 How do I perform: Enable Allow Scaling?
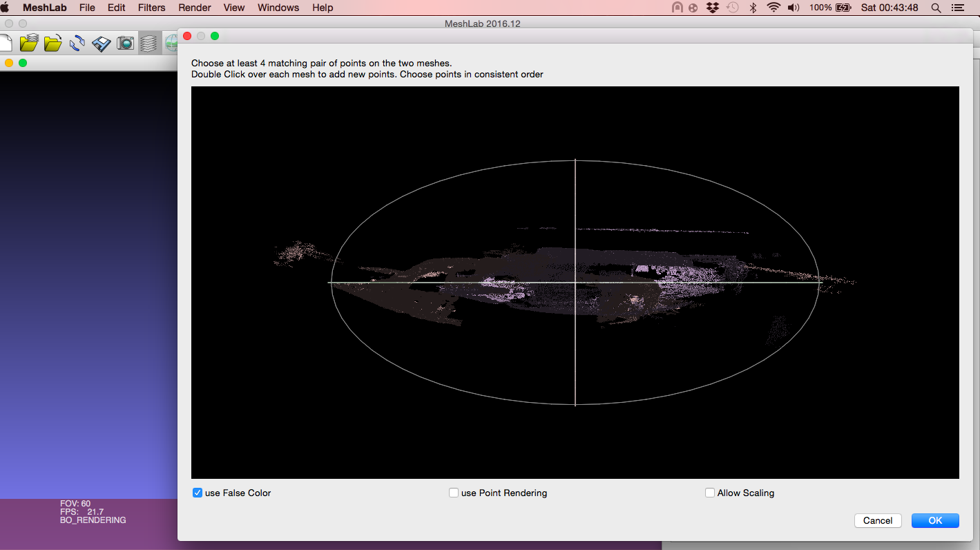click(709, 493)
